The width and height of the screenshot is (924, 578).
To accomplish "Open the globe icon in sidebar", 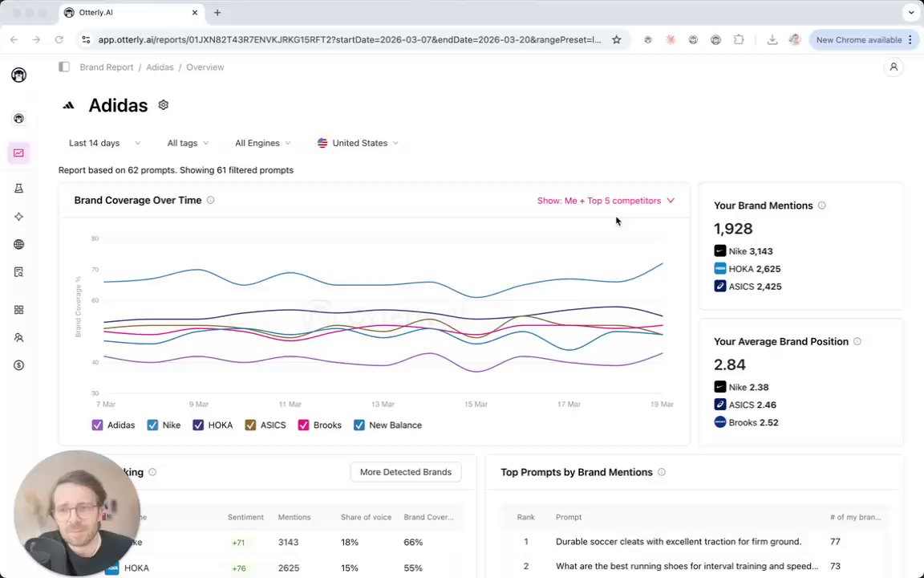I will click(18, 244).
